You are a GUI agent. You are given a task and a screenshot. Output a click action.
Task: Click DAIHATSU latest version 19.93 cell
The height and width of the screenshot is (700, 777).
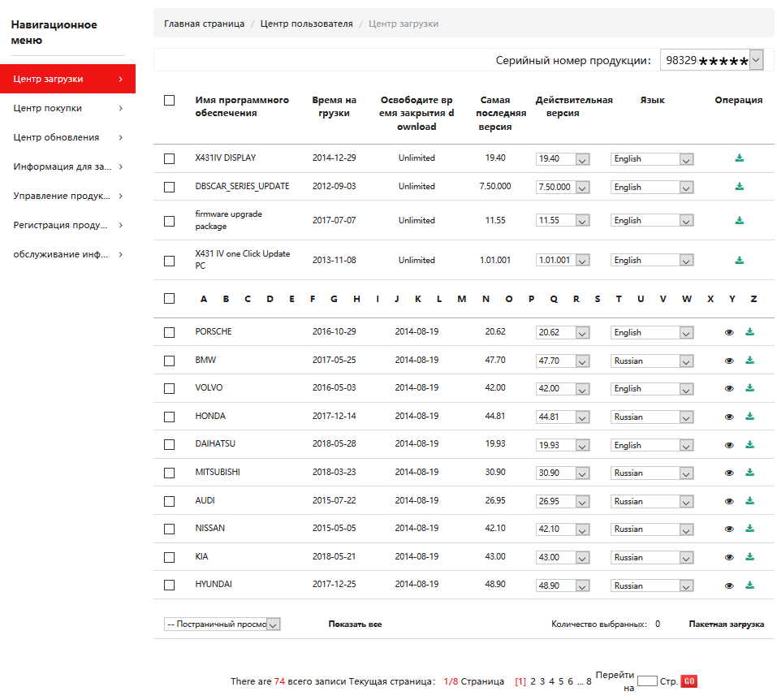click(x=495, y=443)
